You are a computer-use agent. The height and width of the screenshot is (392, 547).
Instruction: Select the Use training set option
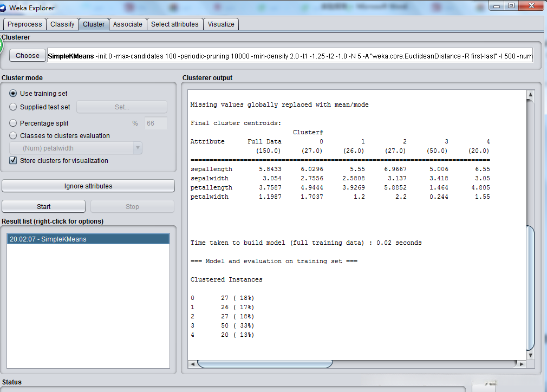click(14, 94)
